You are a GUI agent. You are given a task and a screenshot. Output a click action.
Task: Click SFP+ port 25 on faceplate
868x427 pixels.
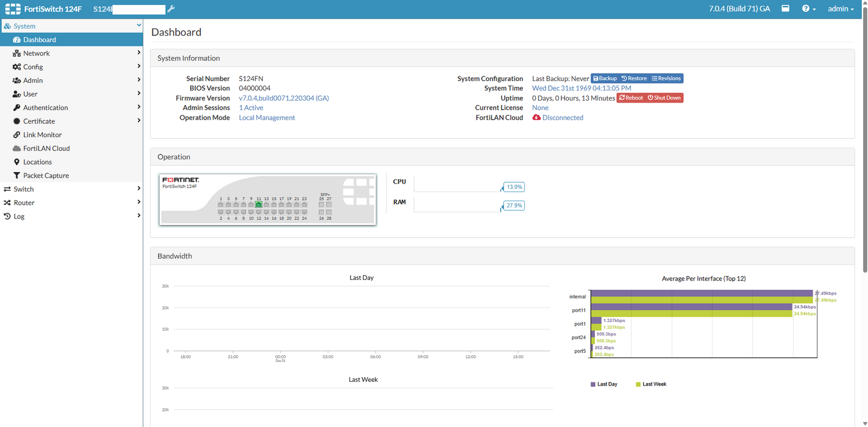click(x=321, y=205)
